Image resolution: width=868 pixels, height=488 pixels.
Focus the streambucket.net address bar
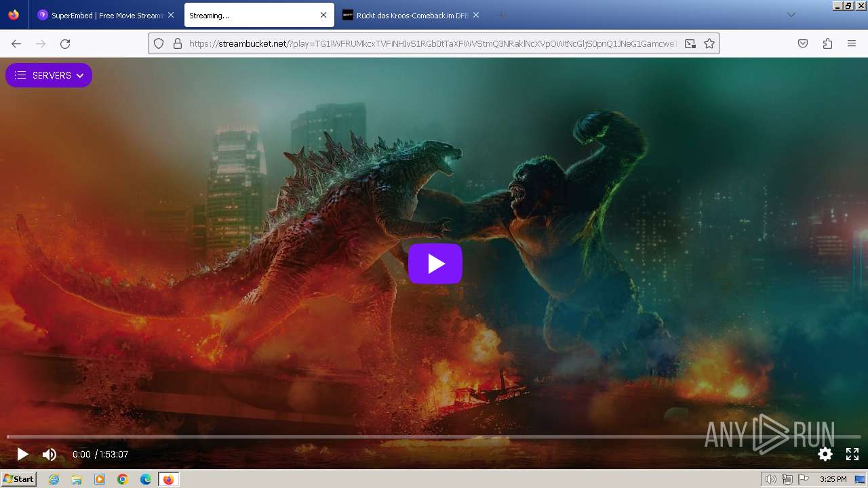pos(433,43)
